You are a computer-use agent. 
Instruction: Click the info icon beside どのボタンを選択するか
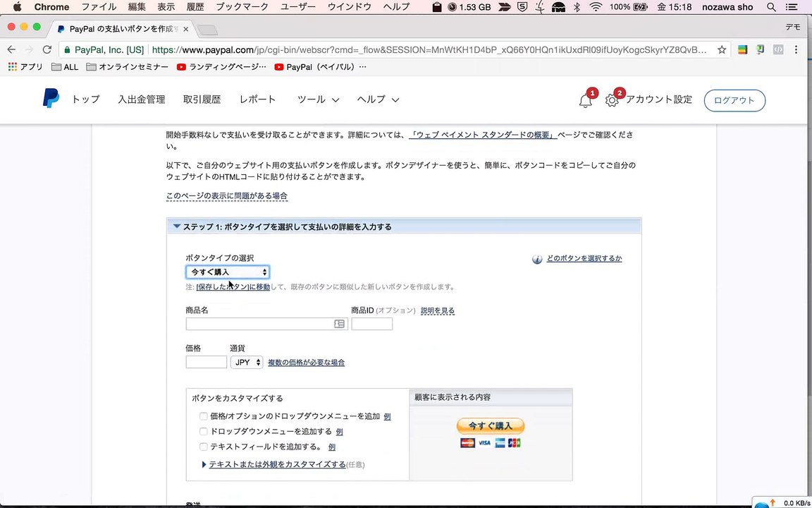537,259
